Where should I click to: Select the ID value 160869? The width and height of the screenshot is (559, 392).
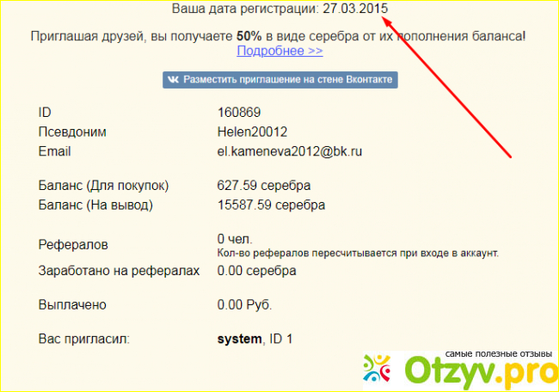click(x=239, y=113)
